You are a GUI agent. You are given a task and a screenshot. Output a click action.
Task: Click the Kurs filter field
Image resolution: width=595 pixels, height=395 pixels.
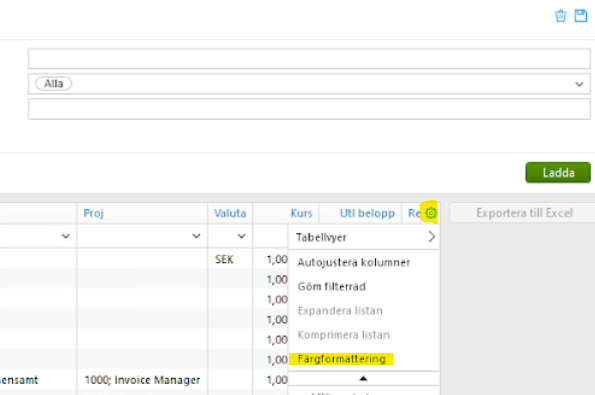[x=270, y=236]
